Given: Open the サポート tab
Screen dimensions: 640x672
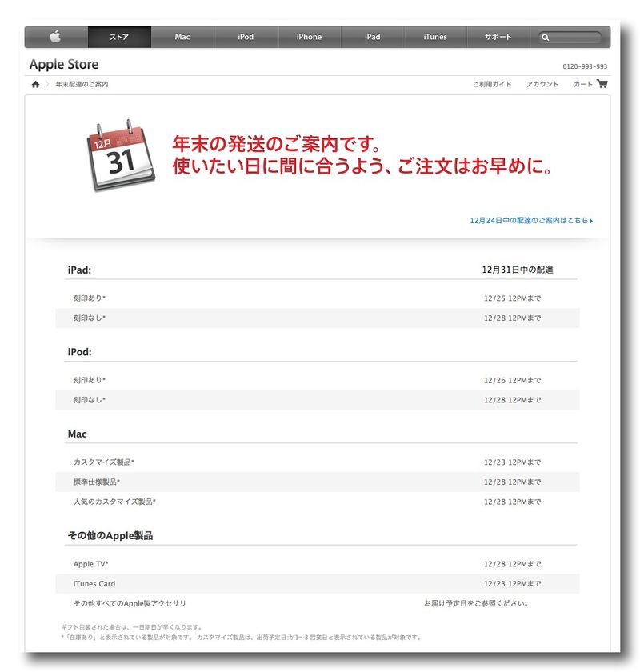Looking at the screenshot, I should [x=498, y=37].
